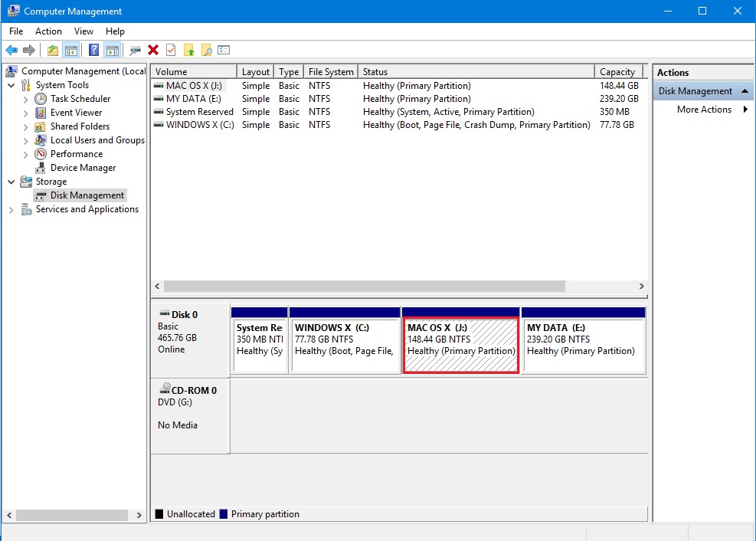756x541 pixels.
Task: Expand the Services and Applications node
Action: click(x=11, y=209)
